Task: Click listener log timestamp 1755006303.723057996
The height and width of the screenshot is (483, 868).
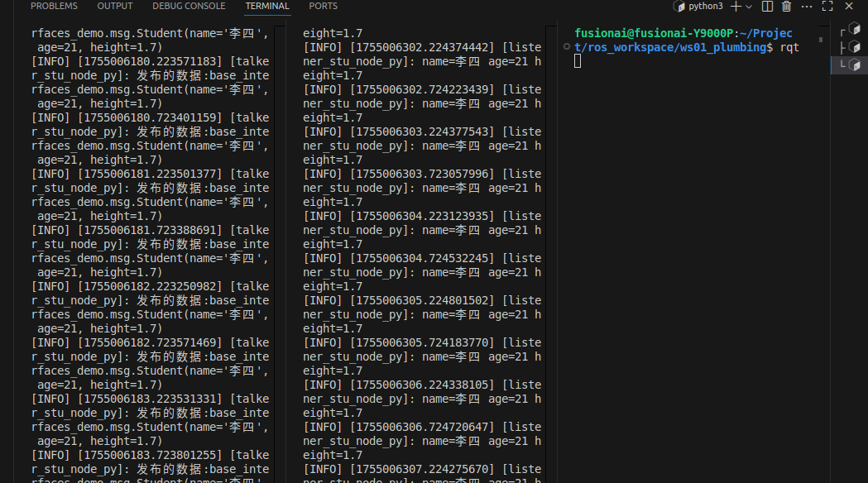Action: [x=422, y=174]
